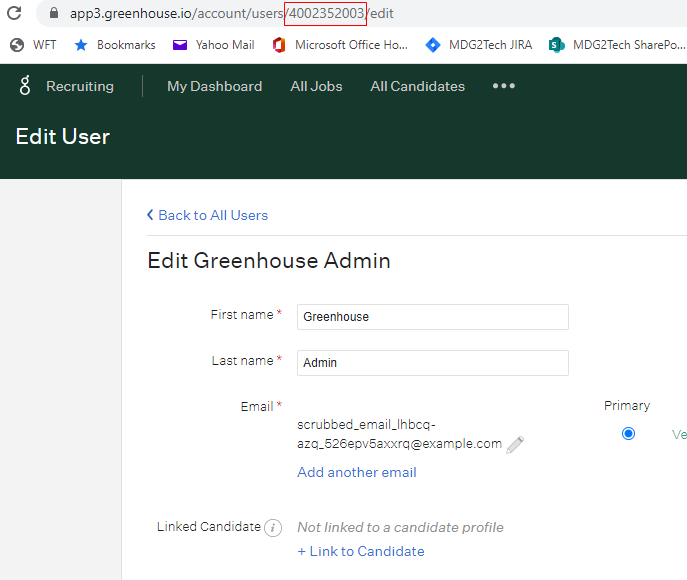The image size is (687, 580).
Task: Click Link to Candidate
Action: (361, 551)
